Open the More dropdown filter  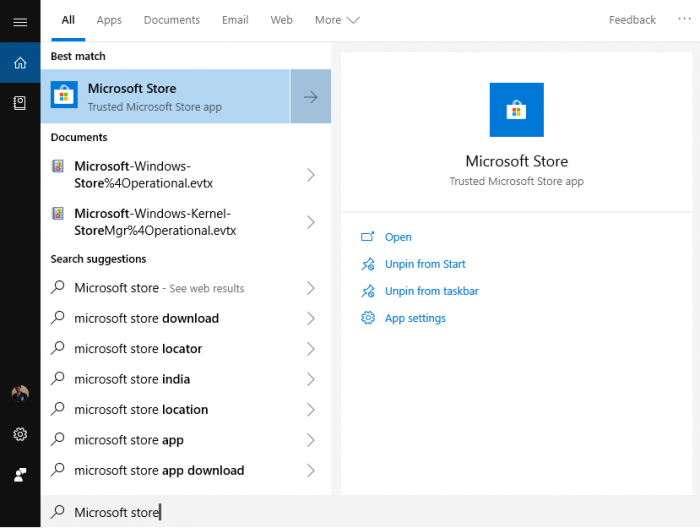point(337,20)
